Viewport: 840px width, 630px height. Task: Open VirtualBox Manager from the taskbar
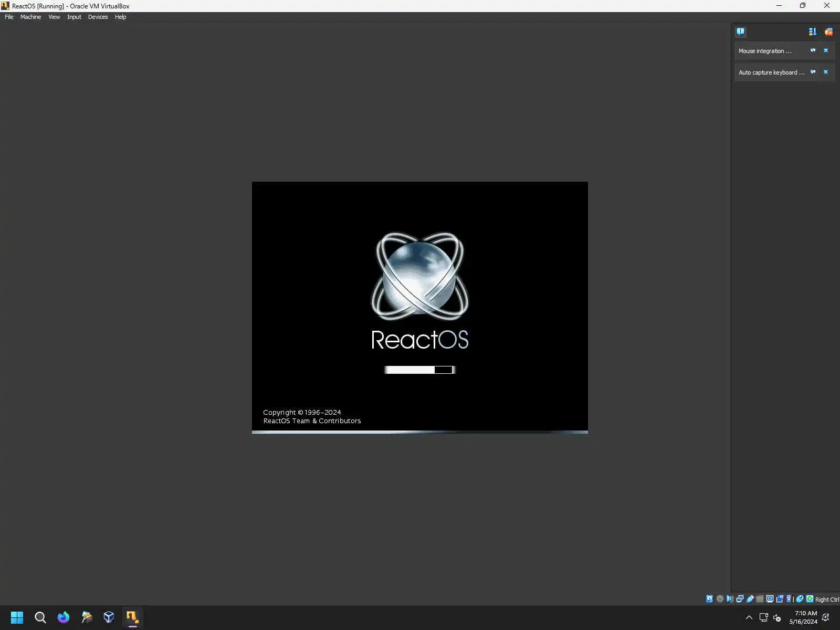point(109,617)
